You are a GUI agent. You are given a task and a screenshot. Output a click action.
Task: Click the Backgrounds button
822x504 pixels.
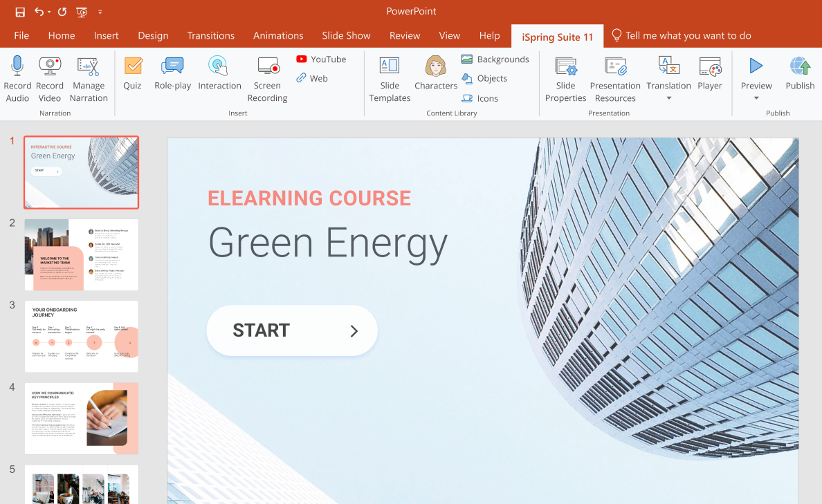click(x=495, y=59)
